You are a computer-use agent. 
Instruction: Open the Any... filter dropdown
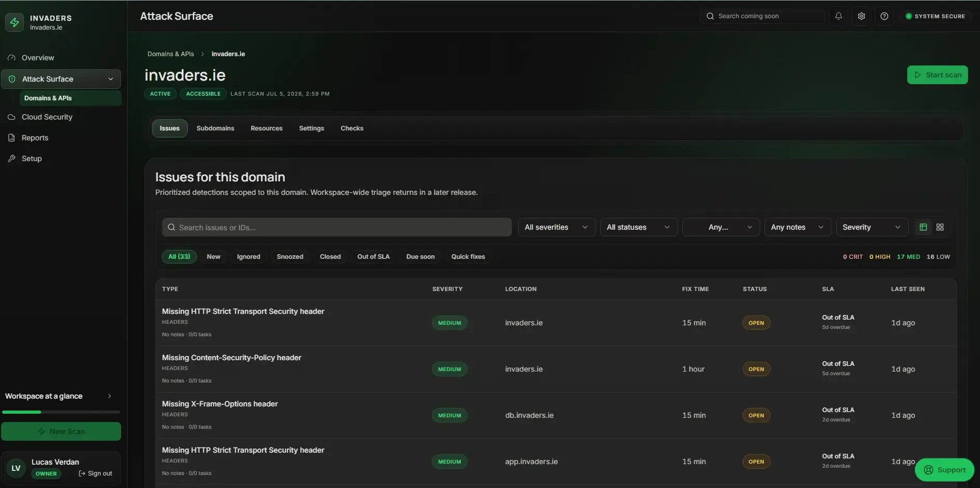(721, 227)
